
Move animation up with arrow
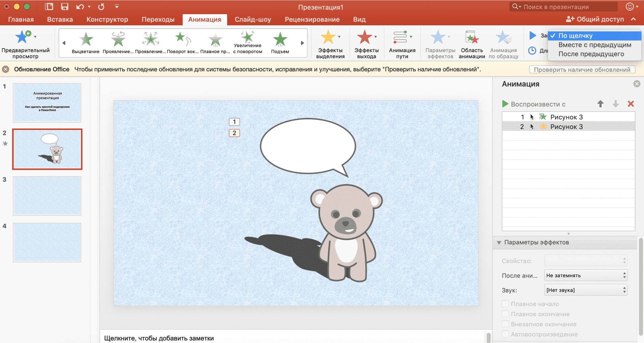[x=600, y=104]
